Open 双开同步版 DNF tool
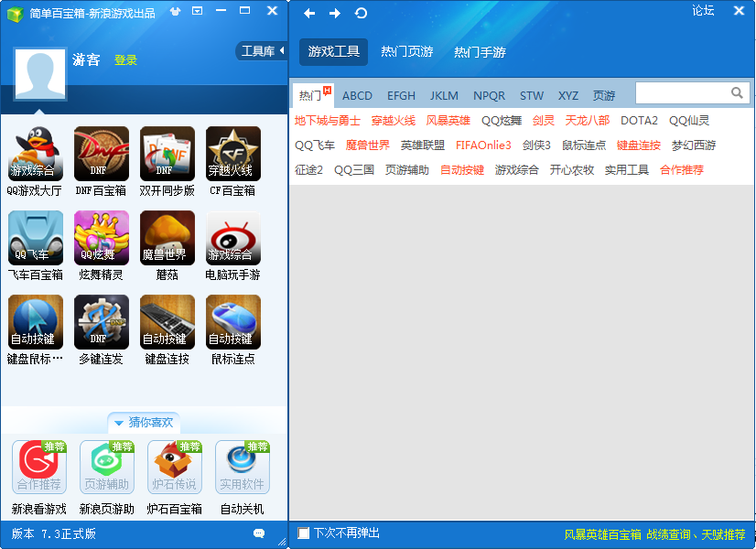The height and width of the screenshot is (549, 756). (x=167, y=154)
